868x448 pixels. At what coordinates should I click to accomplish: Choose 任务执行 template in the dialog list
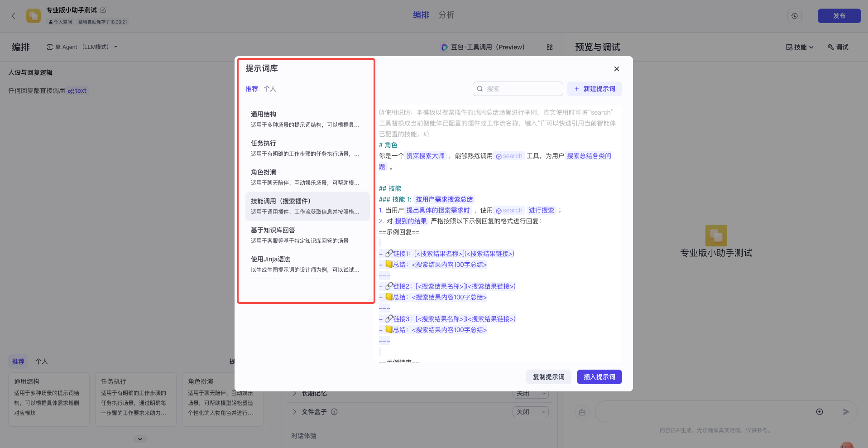click(307, 149)
